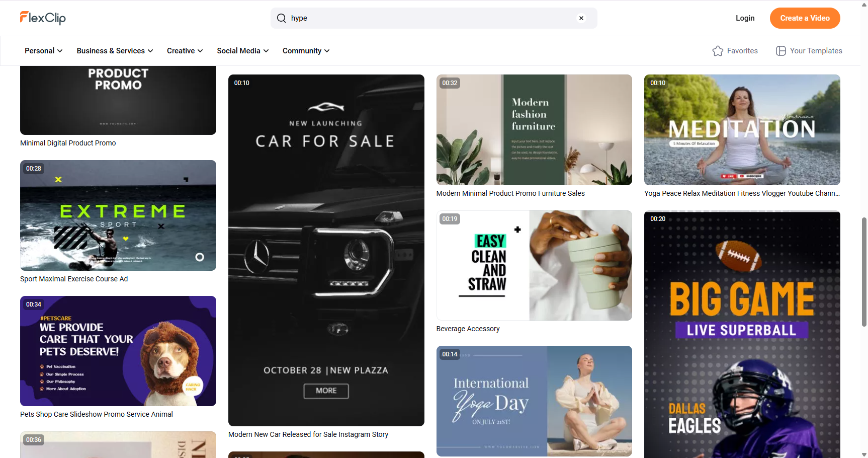Image resolution: width=868 pixels, height=458 pixels.
Task: Open the Favorites link
Action: (735, 51)
